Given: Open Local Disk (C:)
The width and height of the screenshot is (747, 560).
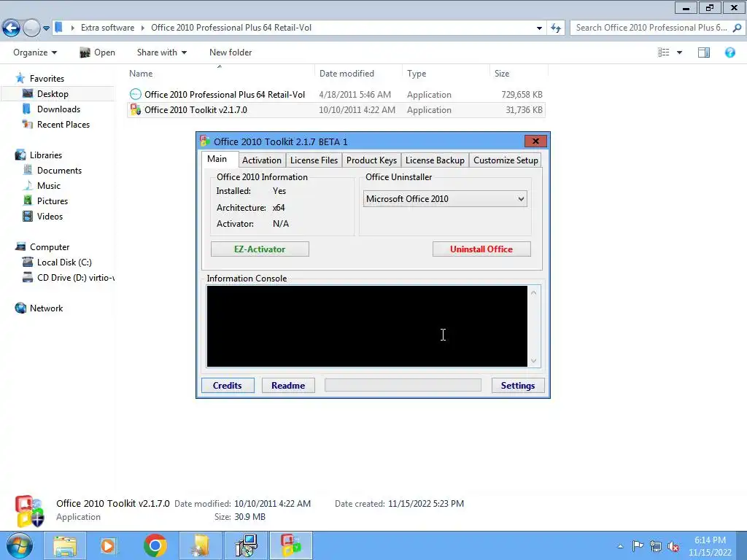Looking at the screenshot, I should [64, 262].
